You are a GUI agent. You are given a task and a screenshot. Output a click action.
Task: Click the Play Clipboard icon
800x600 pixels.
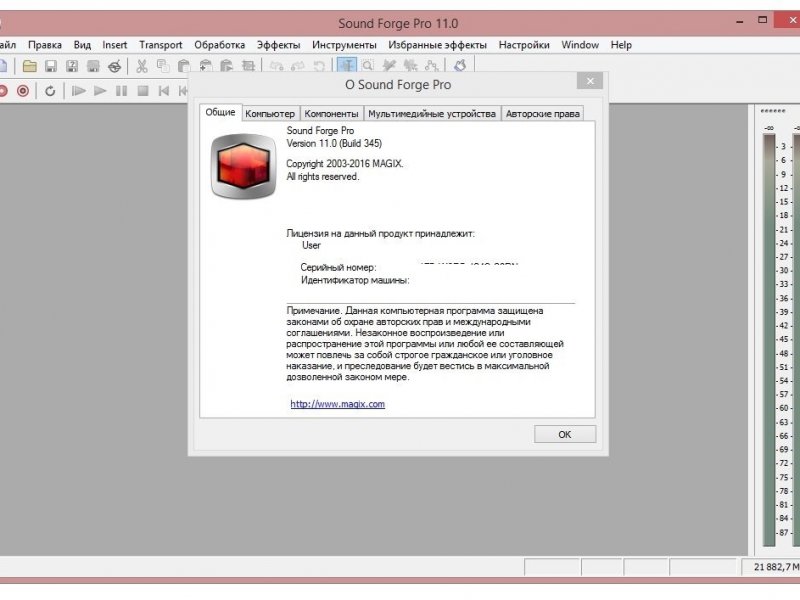(227, 66)
